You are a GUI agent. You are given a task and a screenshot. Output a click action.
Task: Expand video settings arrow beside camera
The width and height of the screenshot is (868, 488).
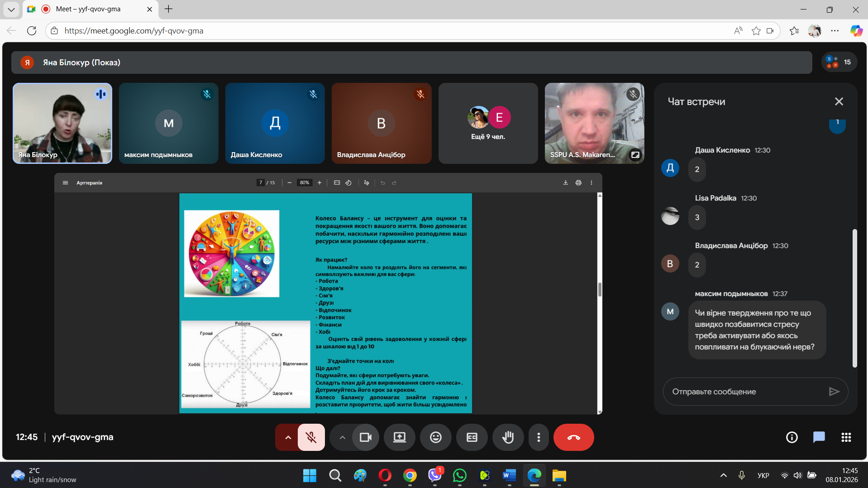coord(342,437)
